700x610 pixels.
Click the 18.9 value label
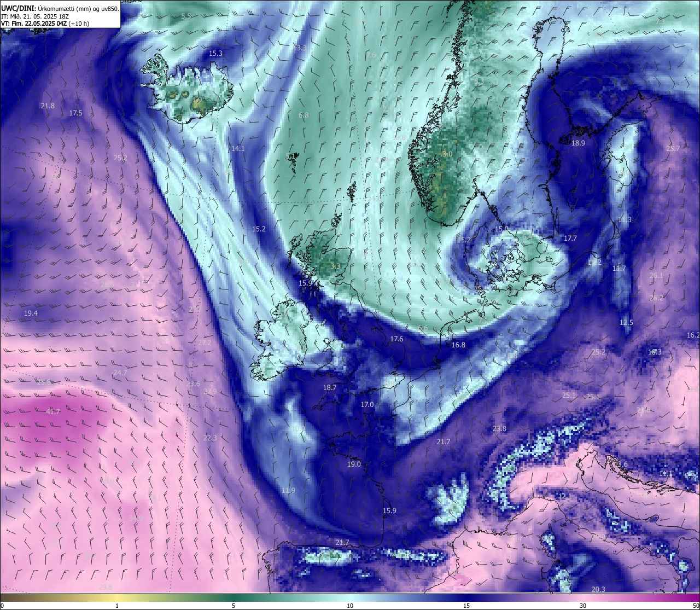click(578, 143)
